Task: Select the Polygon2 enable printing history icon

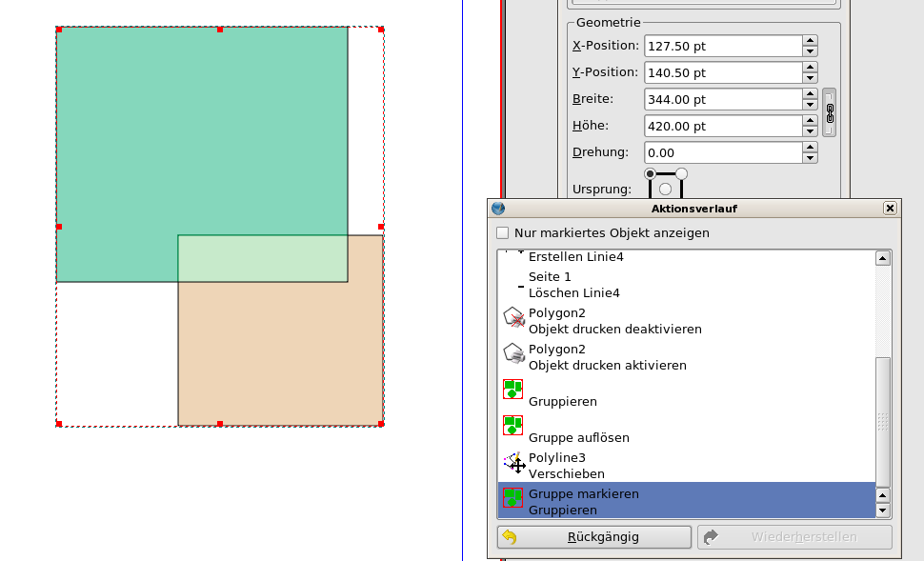Action: coord(513,353)
